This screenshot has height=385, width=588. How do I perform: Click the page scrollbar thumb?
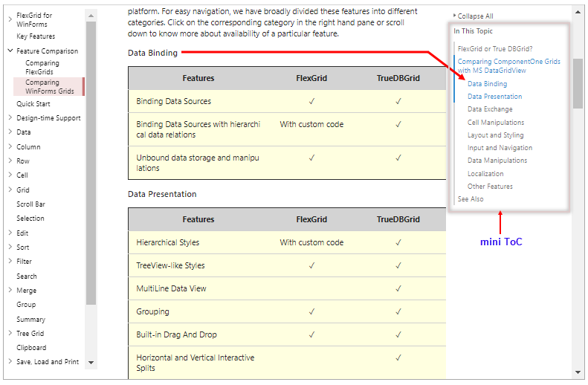point(578,82)
